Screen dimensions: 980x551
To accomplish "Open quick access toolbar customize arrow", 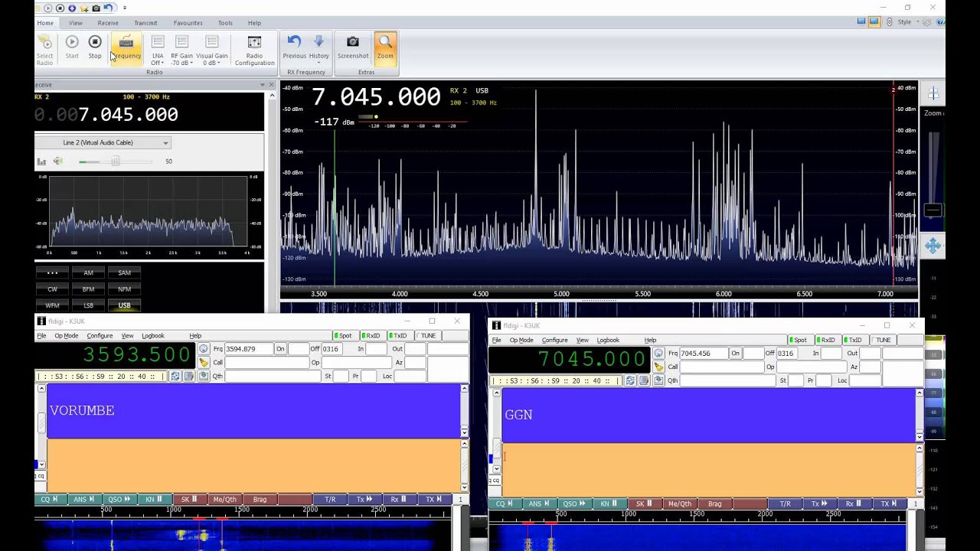I will point(125,8).
